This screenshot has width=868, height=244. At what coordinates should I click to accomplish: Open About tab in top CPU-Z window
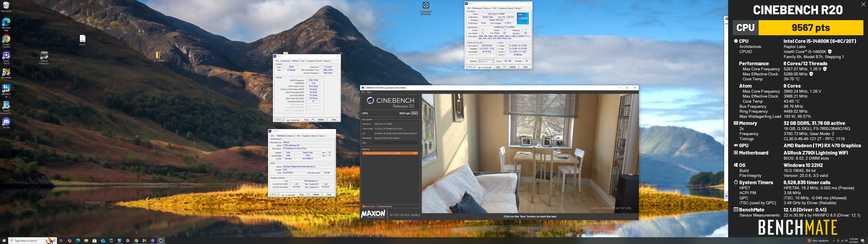point(518,8)
